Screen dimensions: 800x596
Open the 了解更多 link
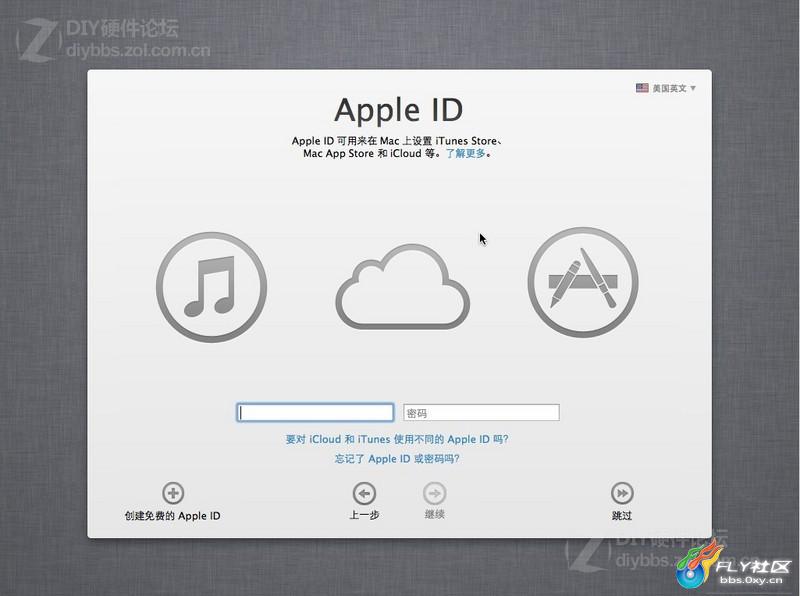[x=466, y=154]
